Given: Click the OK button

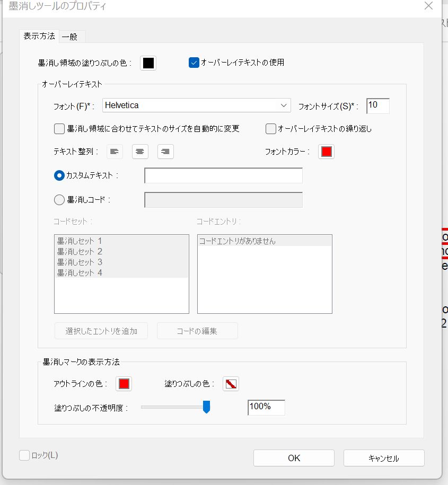Looking at the screenshot, I should pos(294,458).
